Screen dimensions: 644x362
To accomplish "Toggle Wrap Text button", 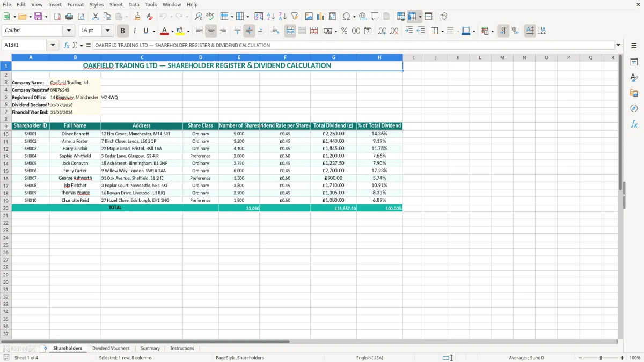I will point(276,31).
